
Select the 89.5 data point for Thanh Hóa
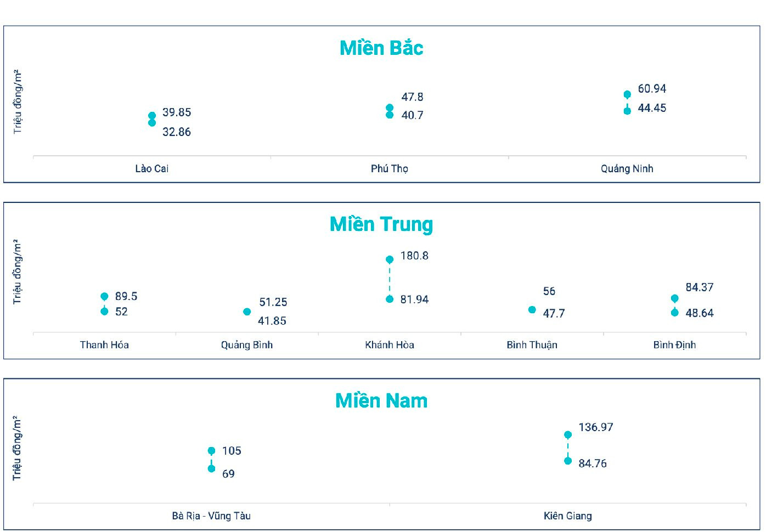104,297
